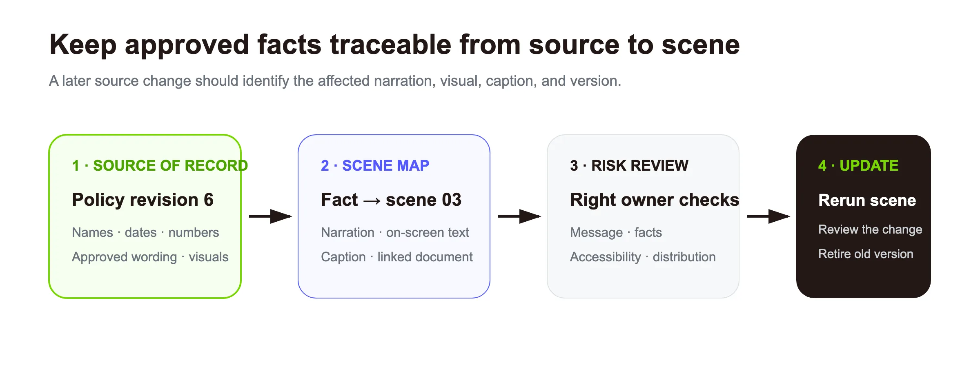Click the '2 · SCENE MAP' label

[x=375, y=165]
